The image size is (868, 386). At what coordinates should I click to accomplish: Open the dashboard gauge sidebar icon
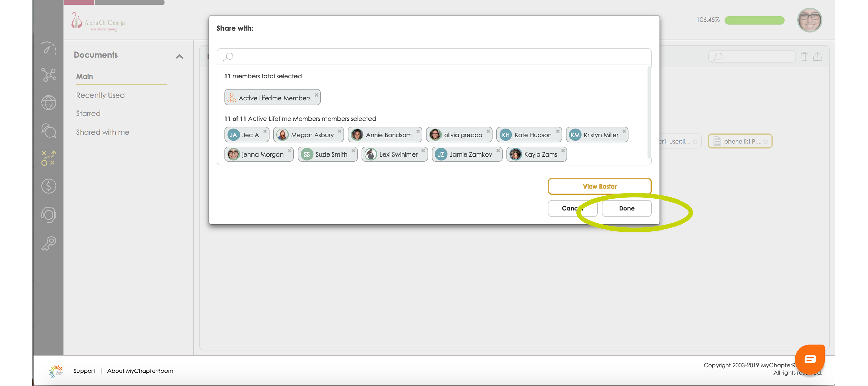(48, 48)
